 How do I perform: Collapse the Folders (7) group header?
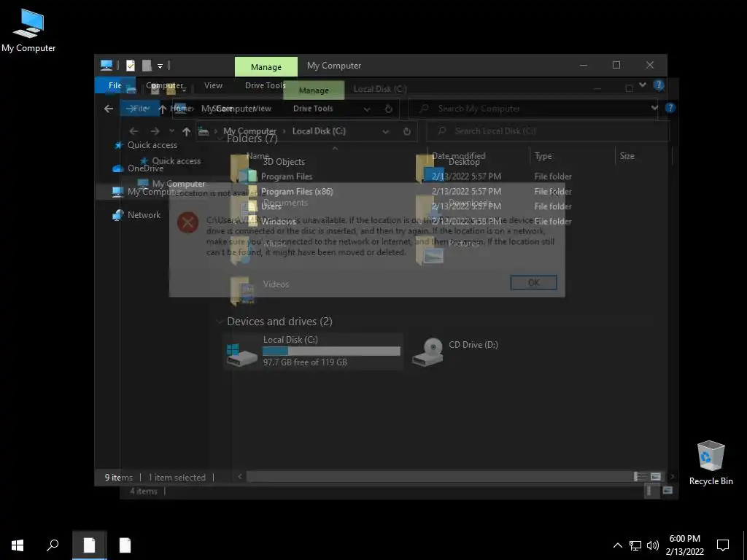(x=220, y=139)
